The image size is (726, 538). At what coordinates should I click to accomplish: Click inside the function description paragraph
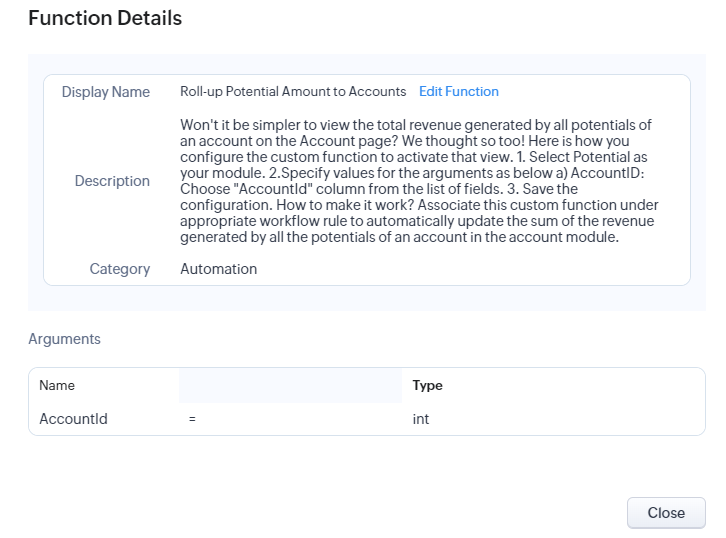pos(419,181)
